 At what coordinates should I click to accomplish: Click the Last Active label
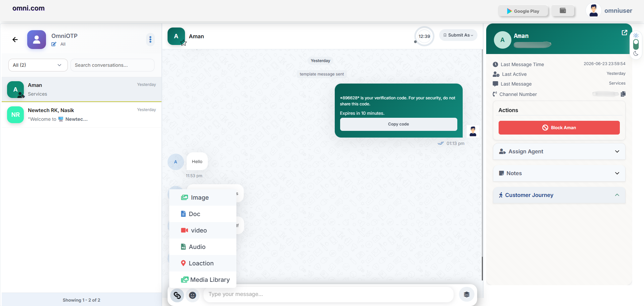click(x=514, y=74)
